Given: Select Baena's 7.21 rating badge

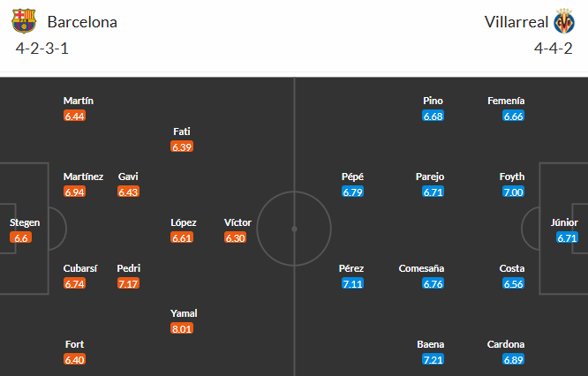Looking at the screenshot, I should tap(433, 360).
